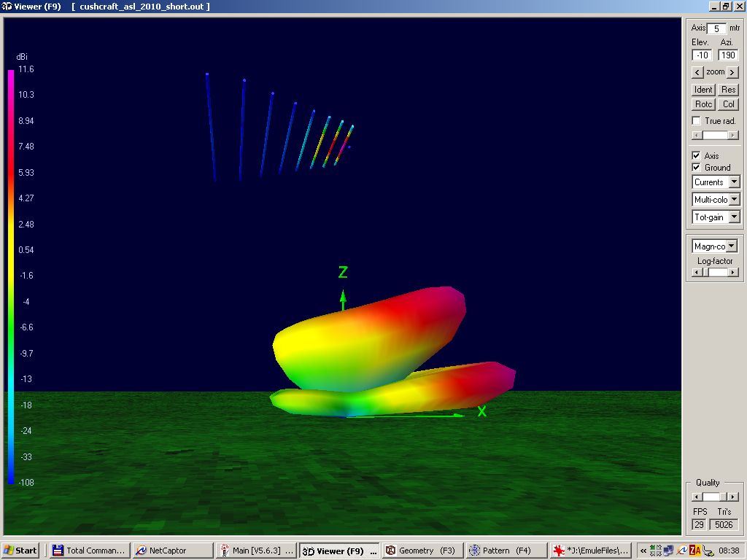Uncheck the Axis checkbox
This screenshot has height=560, width=747.
[x=697, y=156]
